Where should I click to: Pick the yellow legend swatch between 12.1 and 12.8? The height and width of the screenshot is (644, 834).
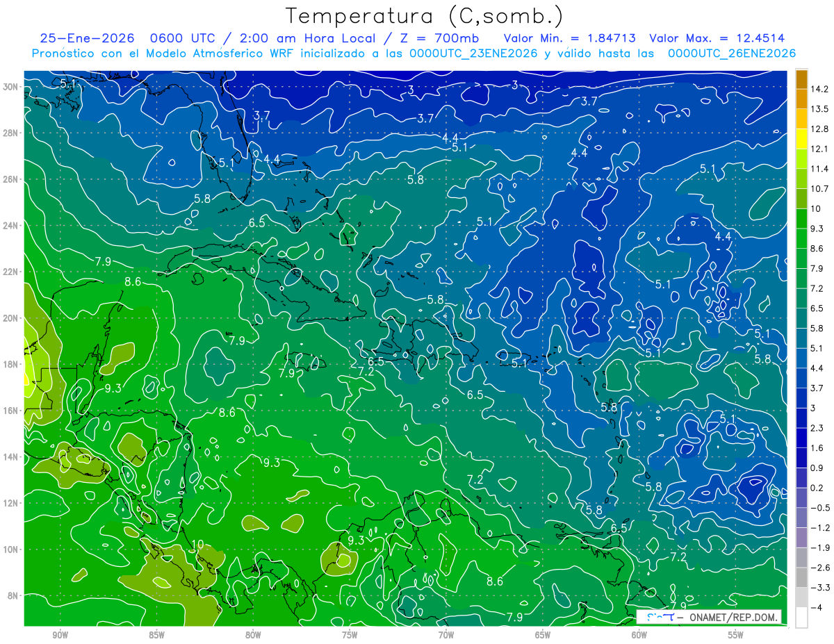tap(801, 139)
